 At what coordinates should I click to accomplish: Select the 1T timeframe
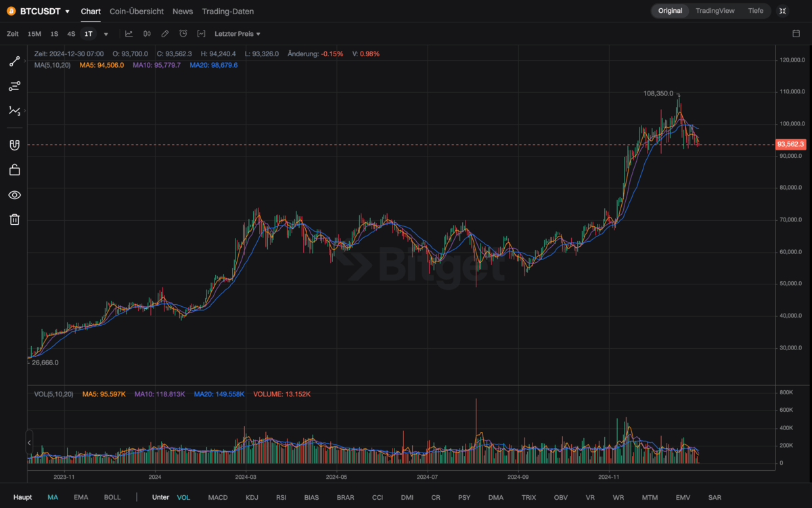click(x=89, y=34)
